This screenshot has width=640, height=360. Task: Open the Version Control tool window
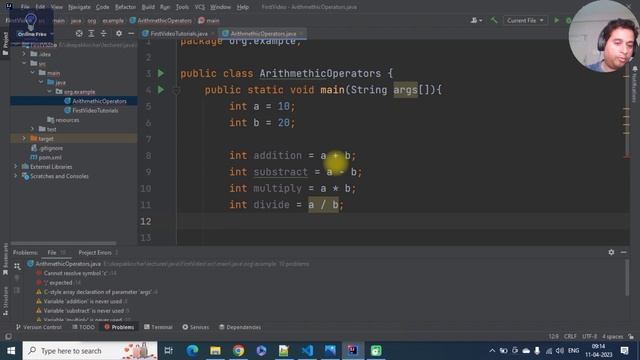(x=38, y=327)
